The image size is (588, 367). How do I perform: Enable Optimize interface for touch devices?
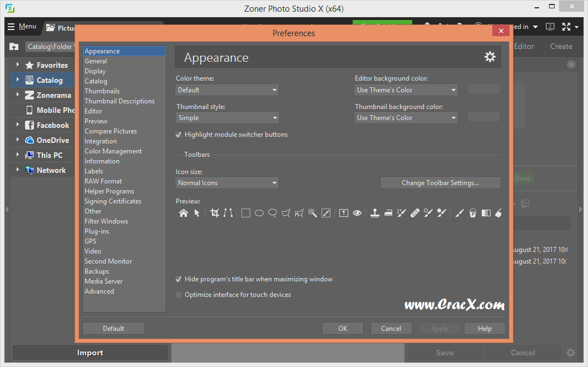179,295
